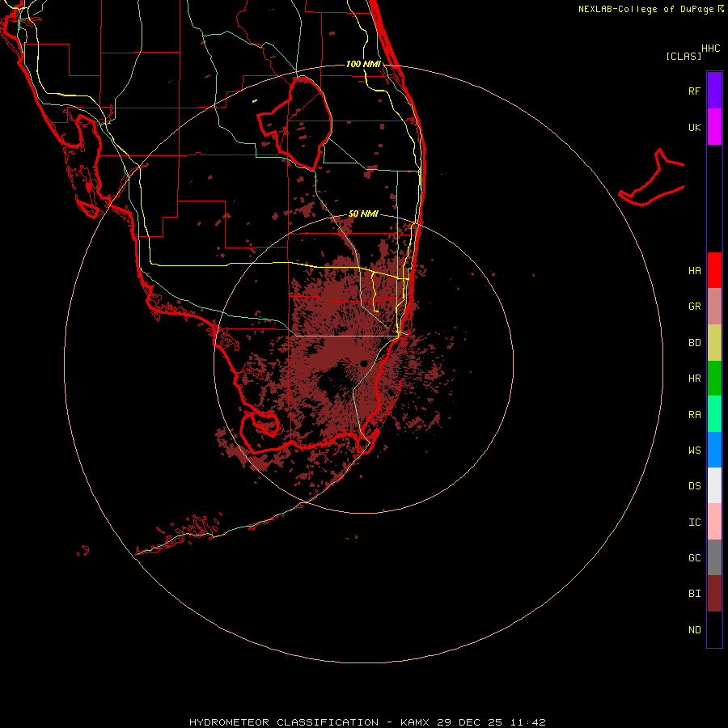Click the DS white legend swatch
Viewport: 728px width, 728px height.
714,485
